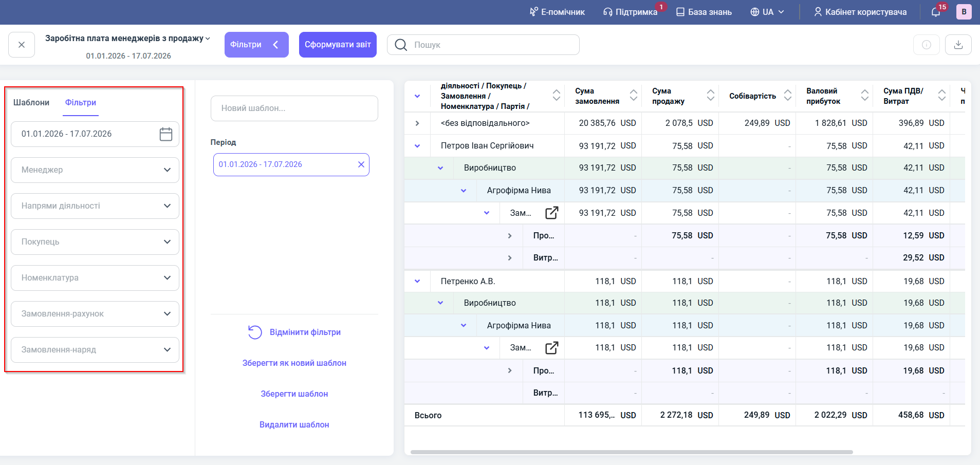Close the report with X button
This screenshot has height=465, width=980.
coord(22,45)
